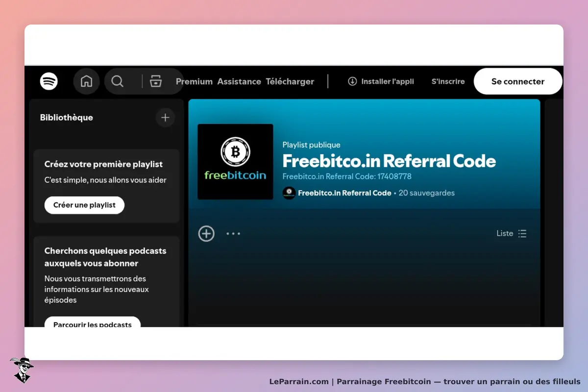588x392 pixels.
Task: Click 'C'est simple, nous allons vous aider' text
Action: [105, 180]
